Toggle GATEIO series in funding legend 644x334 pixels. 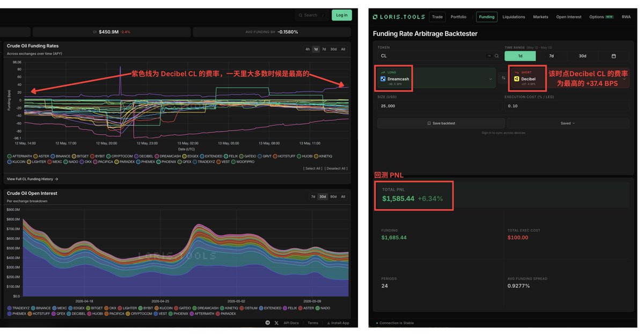tap(247, 156)
